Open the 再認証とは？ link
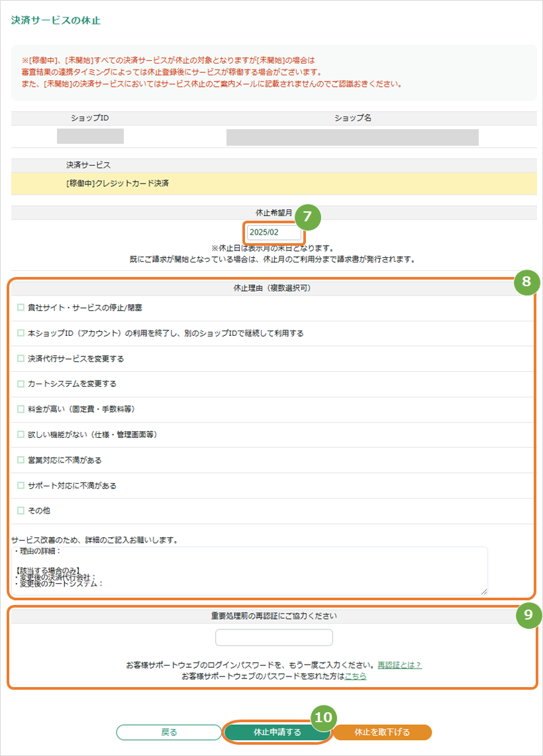 coord(399,665)
